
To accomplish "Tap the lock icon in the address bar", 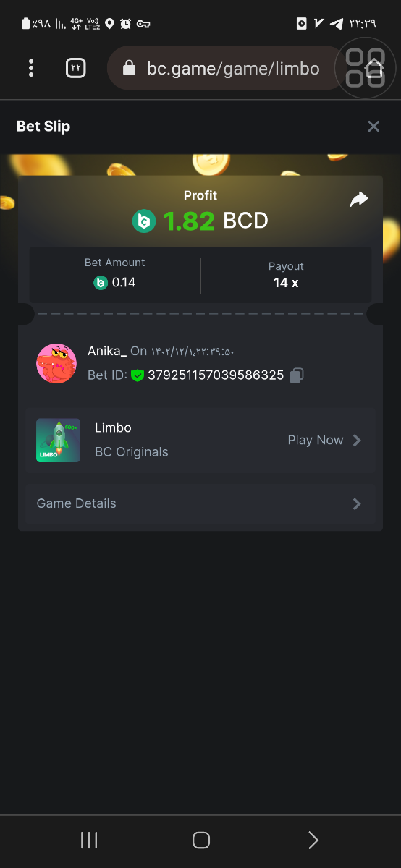I will click(130, 69).
